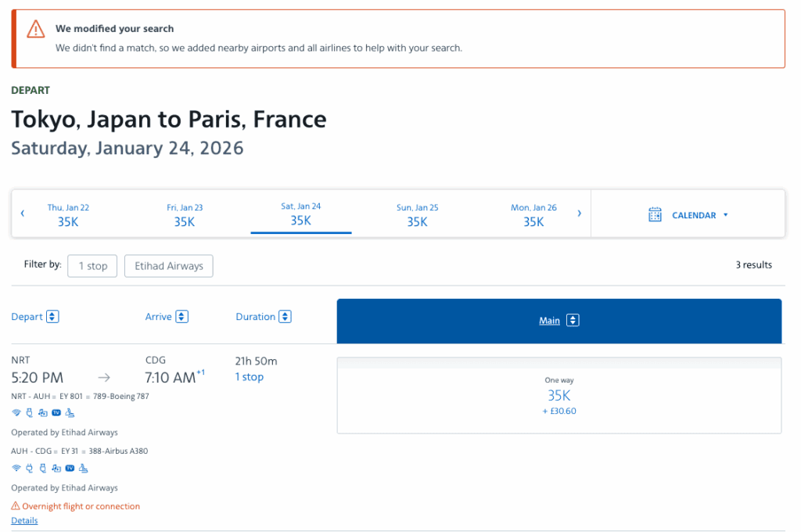Open the Duration sort control
The height and width of the screenshot is (532, 801).
285,317
